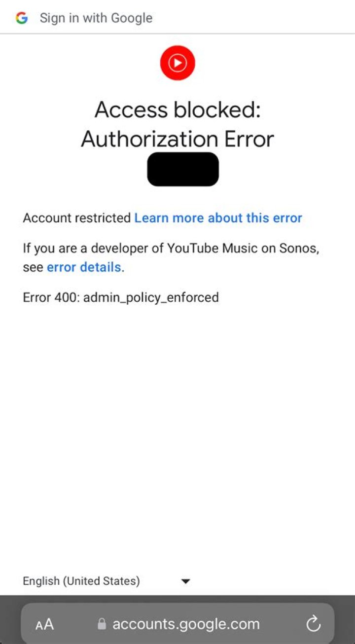The image size is (355, 644).
Task: Click the Sign in with Google header
Action: 96,18
